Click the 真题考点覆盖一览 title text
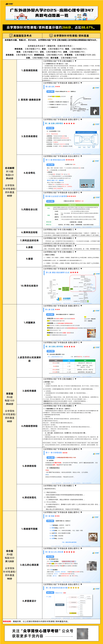This screenshot has width=103, height=644. tap(51, 15)
